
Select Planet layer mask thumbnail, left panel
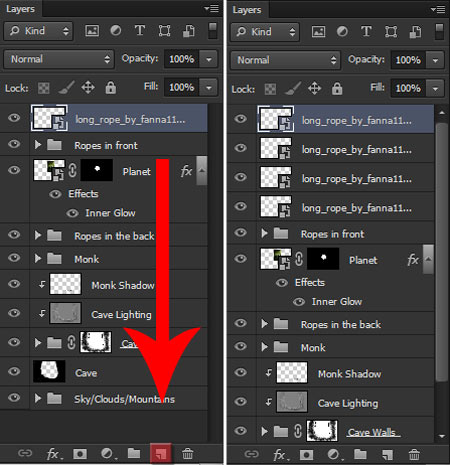pyautogui.click(x=97, y=170)
